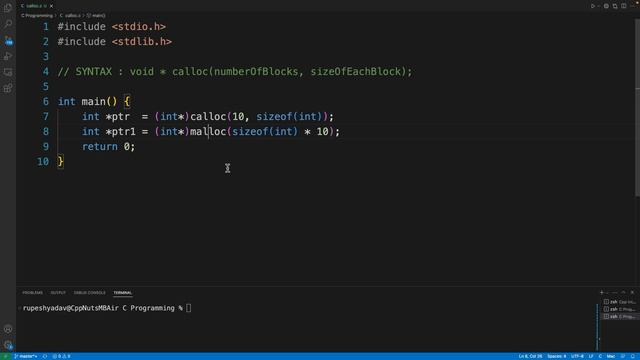
Task: Open the Explorer view in activity bar
Action: pyautogui.click(x=8, y=8)
